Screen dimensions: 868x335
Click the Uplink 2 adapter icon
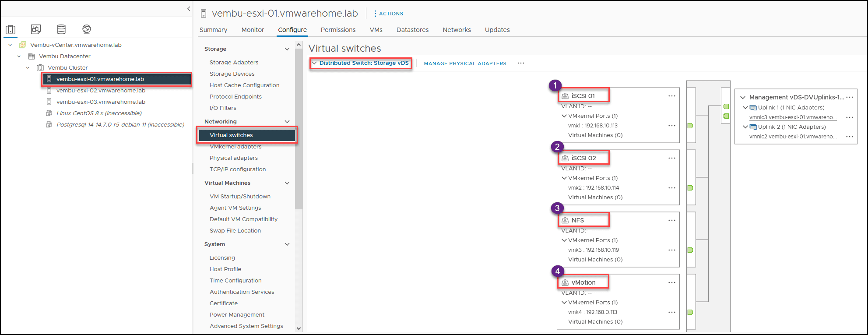[x=753, y=127]
